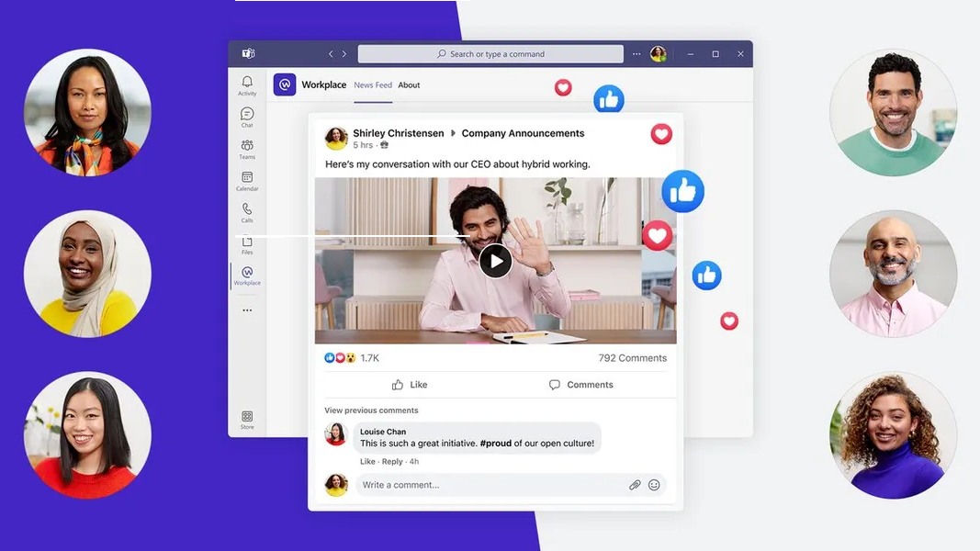980x551 pixels.
Task: Click the Search or type a command box
Action: point(490,54)
